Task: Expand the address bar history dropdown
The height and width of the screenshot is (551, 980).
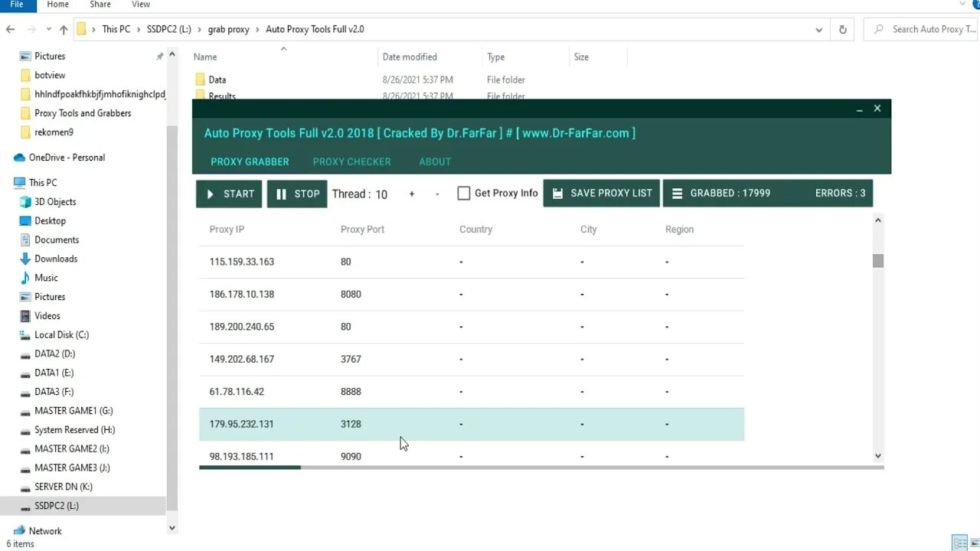Action: point(819,30)
